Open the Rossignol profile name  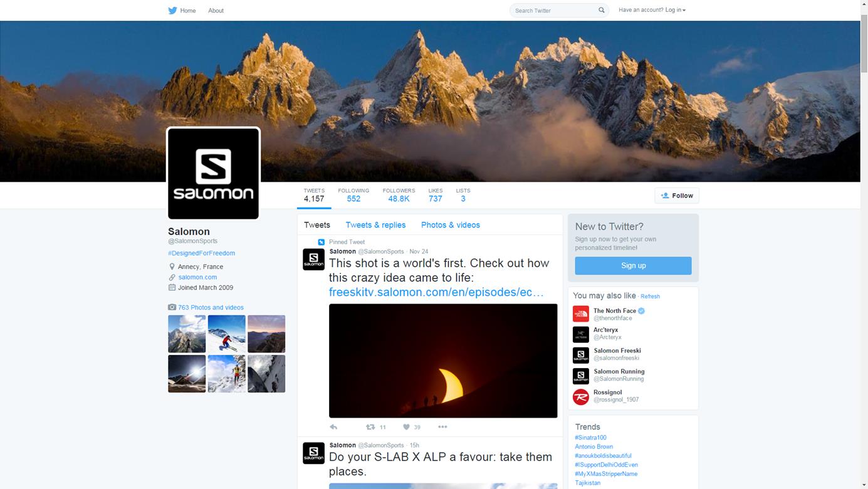[x=607, y=392]
